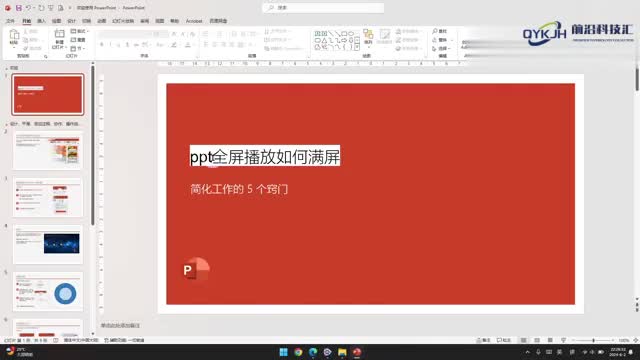Find text using the 查找 button
This screenshot has width=640, height=360.
(x=440, y=31)
